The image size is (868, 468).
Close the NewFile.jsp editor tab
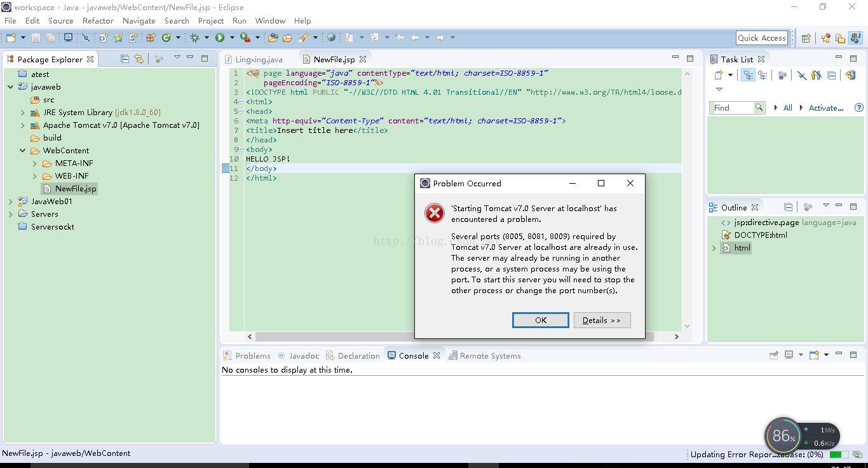click(x=363, y=59)
